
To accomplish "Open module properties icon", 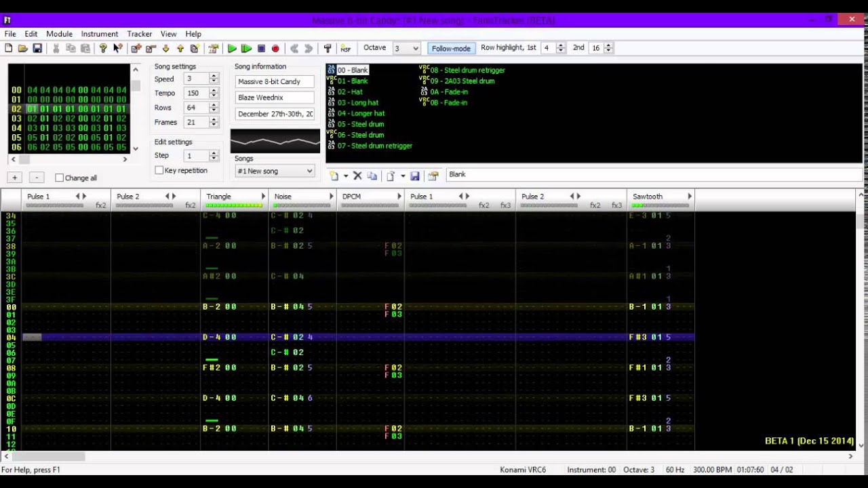I will pyautogui.click(x=214, y=48).
